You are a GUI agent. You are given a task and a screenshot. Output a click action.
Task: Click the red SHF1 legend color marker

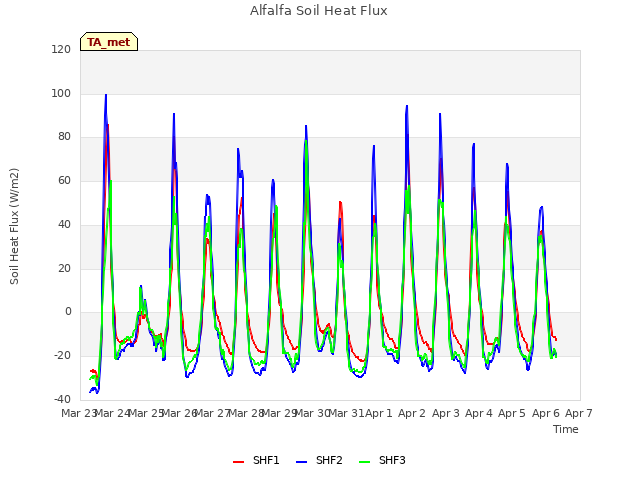click(238, 462)
